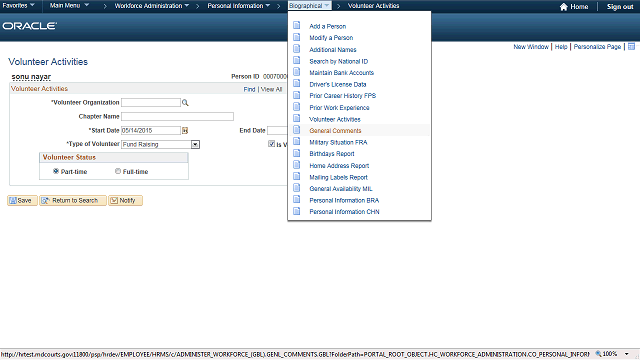Choose Mailing Labels Report entry

pos(338,177)
